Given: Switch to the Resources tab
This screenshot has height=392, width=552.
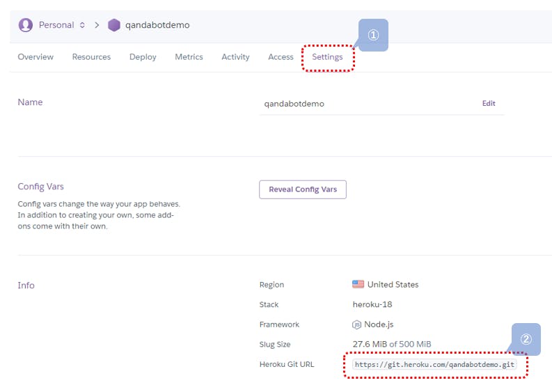Looking at the screenshot, I should 91,56.
